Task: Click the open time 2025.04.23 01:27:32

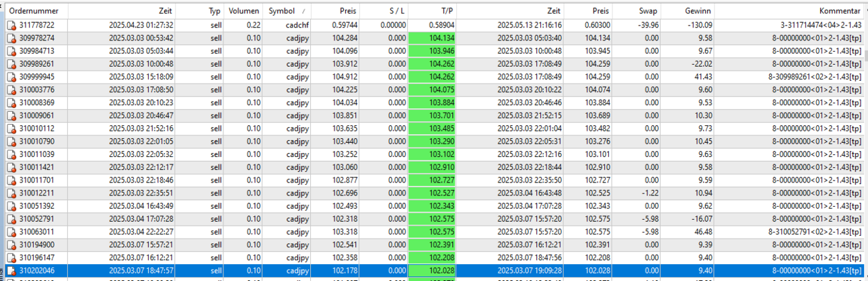Action: 141,25
